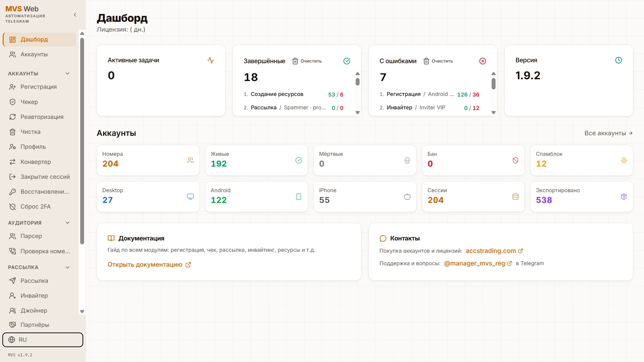Open the Дашборд section icon
This screenshot has height=362, width=644.
13,39
